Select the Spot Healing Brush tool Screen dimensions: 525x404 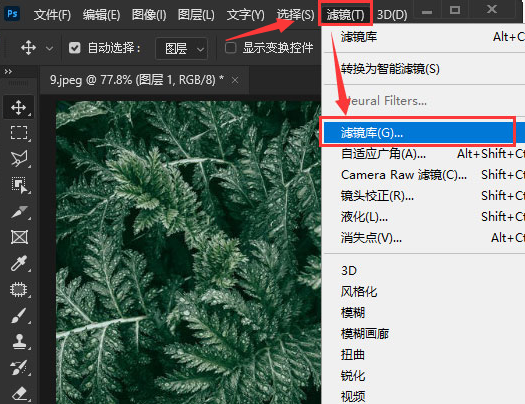pos(18,290)
